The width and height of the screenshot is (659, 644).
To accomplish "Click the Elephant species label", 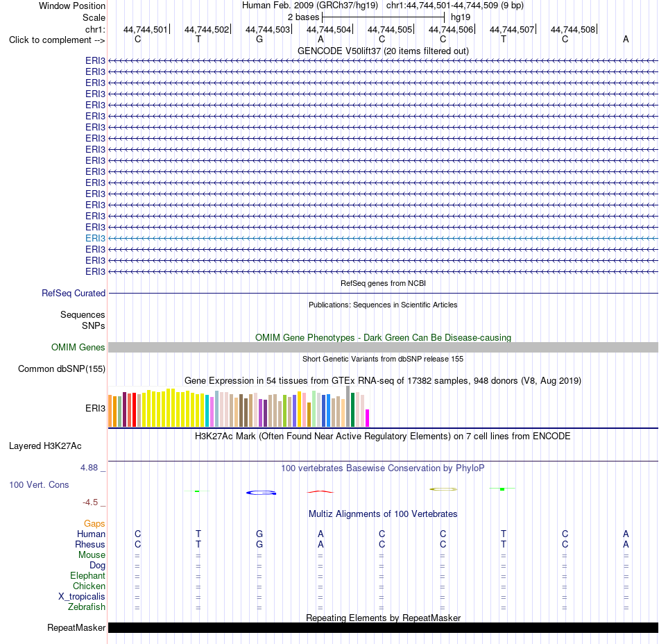I will click(87, 575).
